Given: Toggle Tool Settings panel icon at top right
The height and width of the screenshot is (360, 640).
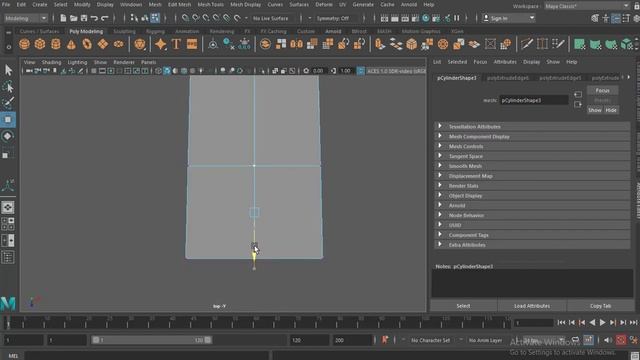Looking at the screenshot, I should (x=626, y=18).
